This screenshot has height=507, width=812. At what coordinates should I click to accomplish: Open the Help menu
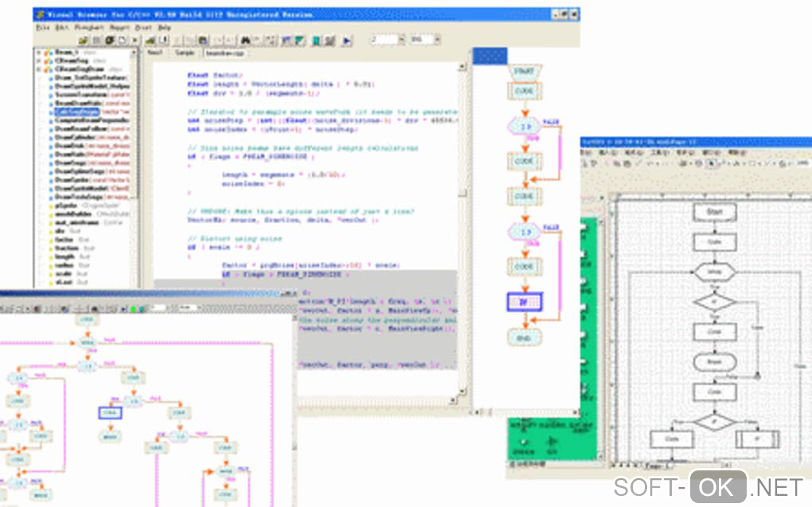(x=164, y=27)
